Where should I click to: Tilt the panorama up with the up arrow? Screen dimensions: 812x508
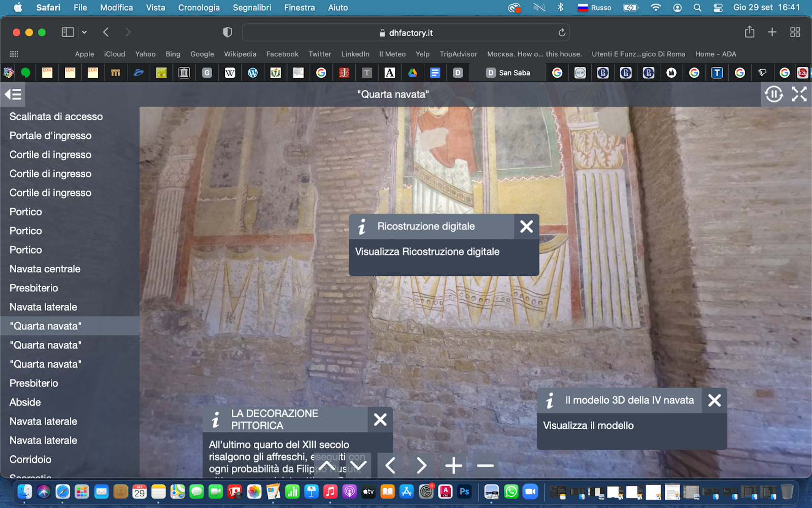coord(327,465)
